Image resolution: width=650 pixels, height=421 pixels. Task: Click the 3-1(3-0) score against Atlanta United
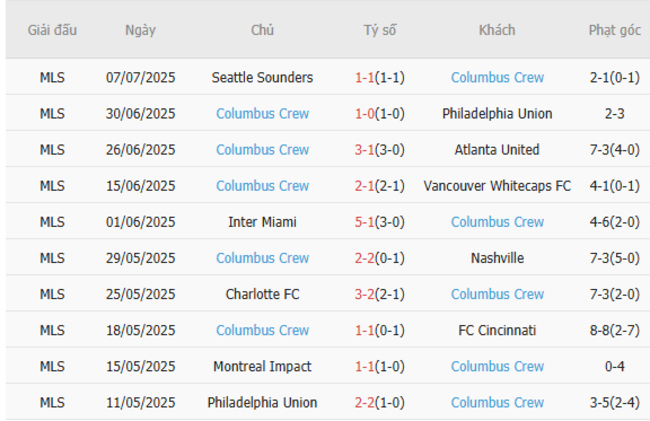pos(379,150)
